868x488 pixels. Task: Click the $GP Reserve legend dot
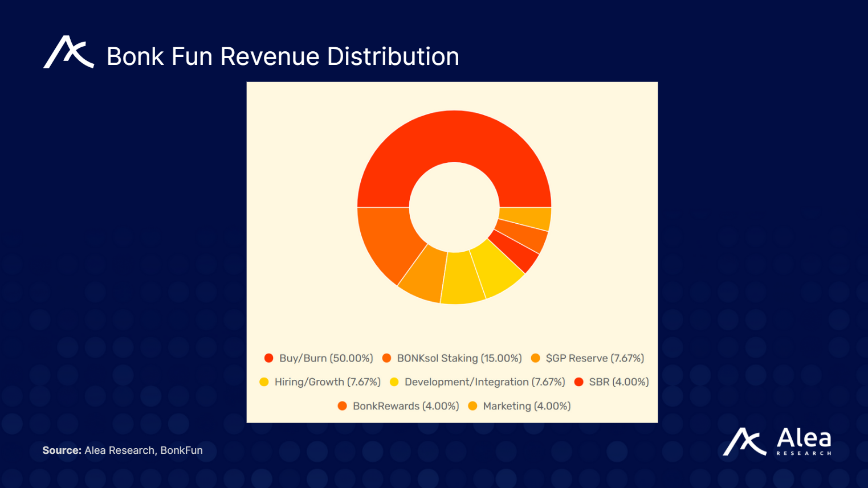(x=536, y=358)
